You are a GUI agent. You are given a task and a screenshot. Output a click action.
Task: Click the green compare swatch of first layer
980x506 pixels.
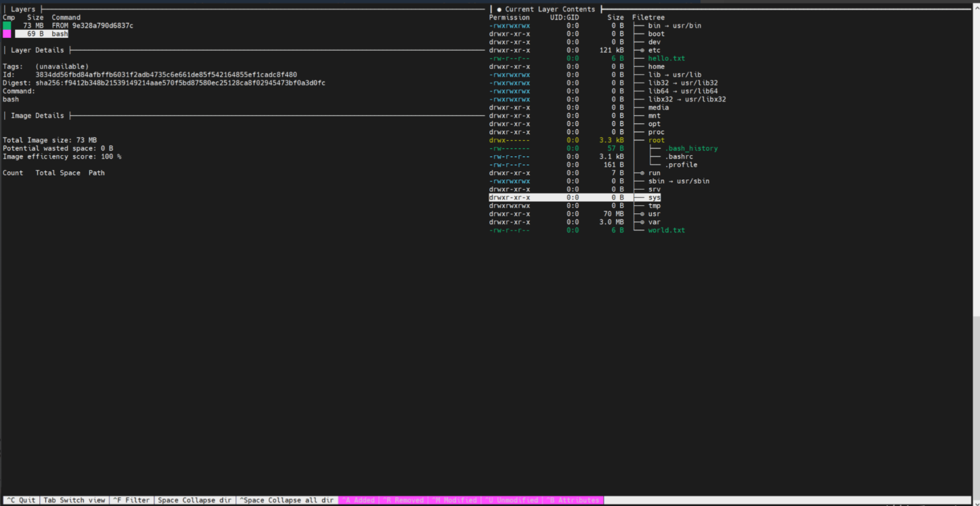[7, 26]
